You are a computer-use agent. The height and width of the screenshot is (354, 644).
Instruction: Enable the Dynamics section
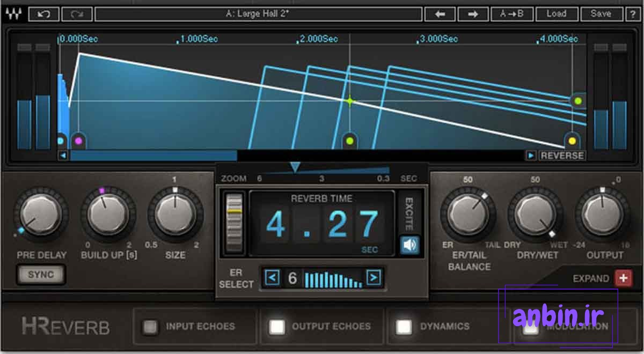click(x=404, y=326)
